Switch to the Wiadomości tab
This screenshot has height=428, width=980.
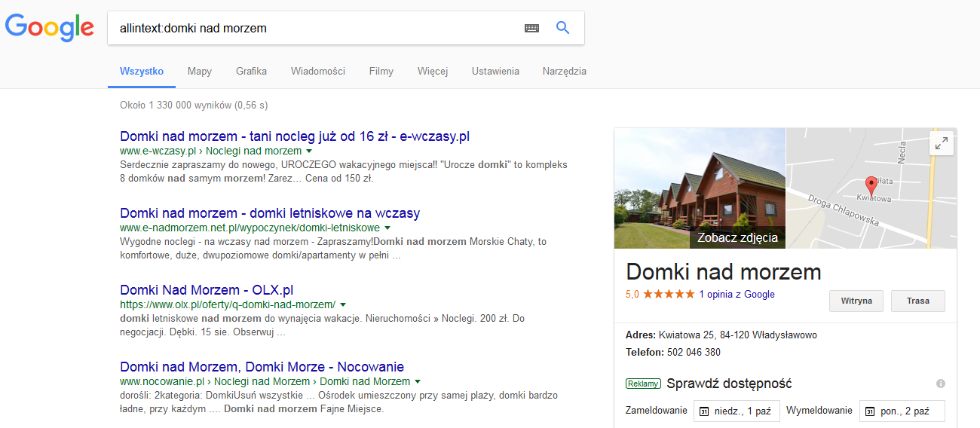tap(318, 72)
